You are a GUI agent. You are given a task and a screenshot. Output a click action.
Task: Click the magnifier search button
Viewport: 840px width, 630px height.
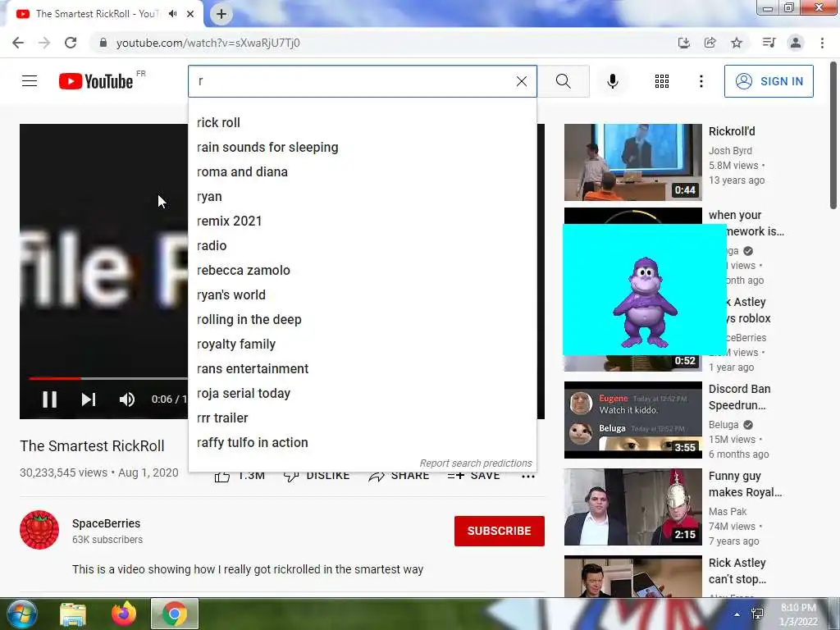coord(563,81)
